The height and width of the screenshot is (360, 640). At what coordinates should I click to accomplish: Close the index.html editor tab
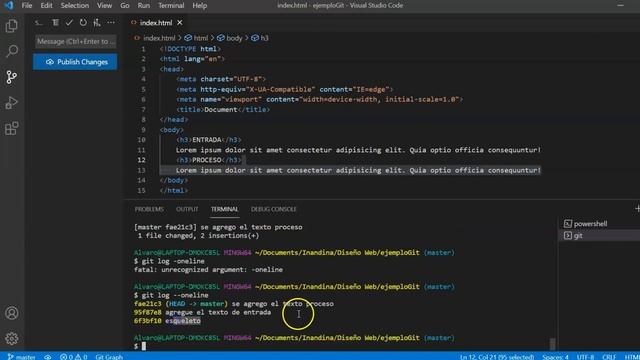pos(180,23)
